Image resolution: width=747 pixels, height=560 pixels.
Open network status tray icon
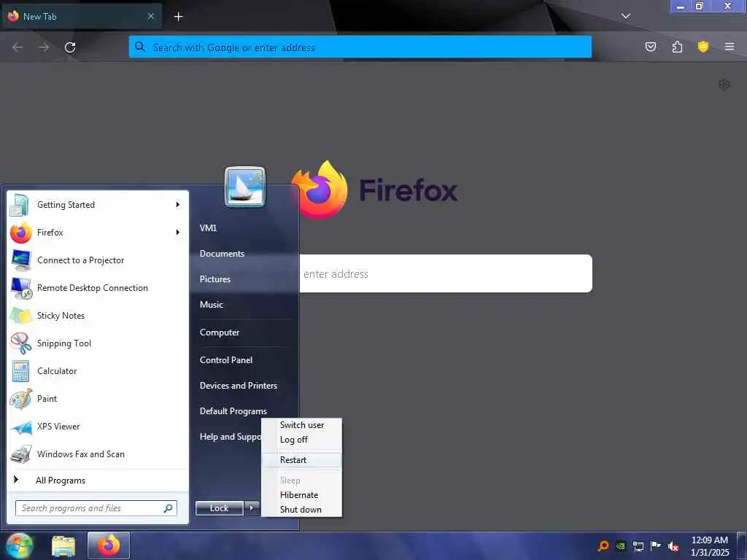(x=638, y=546)
